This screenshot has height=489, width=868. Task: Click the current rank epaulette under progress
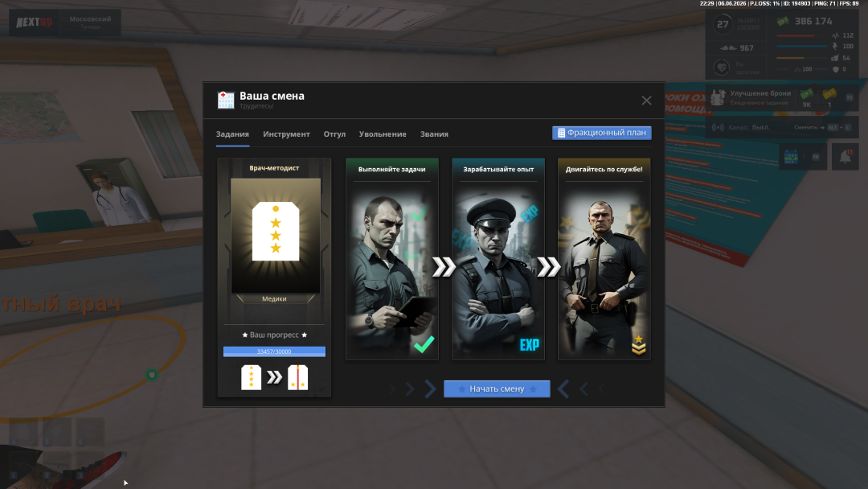[x=252, y=378]
